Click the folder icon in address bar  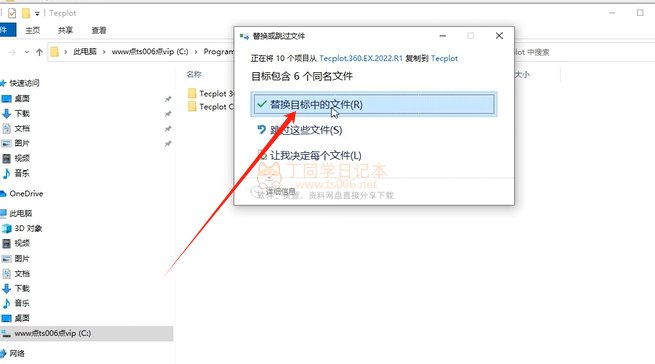pyautogui.click(x=55, y=52)
